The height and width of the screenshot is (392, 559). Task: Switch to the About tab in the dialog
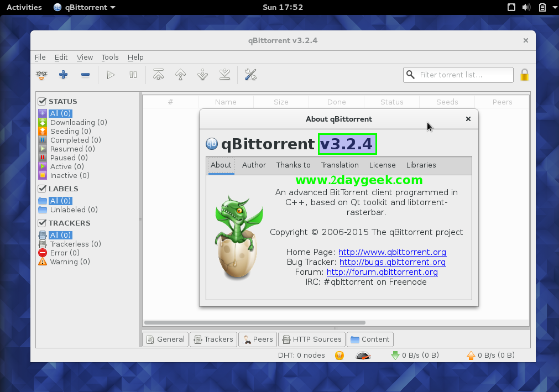pyautogui.click(x=221, y=165)
